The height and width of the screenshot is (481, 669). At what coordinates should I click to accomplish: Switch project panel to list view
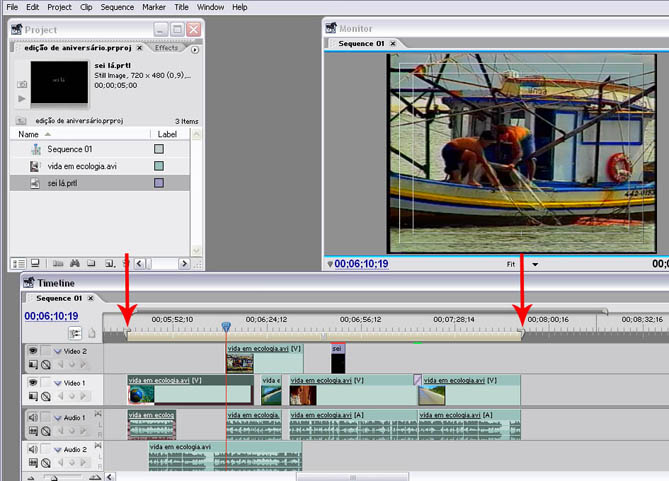(x=19, y=263)
